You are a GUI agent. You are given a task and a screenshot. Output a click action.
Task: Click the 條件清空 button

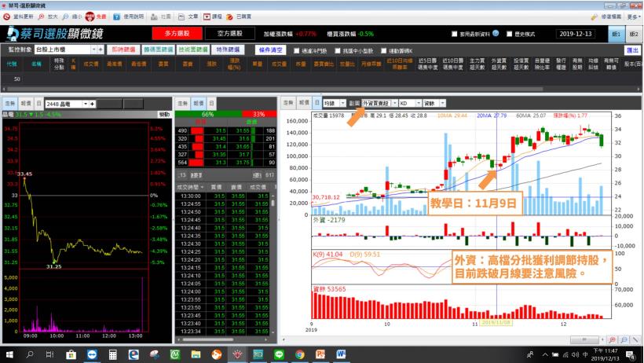(270, 49)
